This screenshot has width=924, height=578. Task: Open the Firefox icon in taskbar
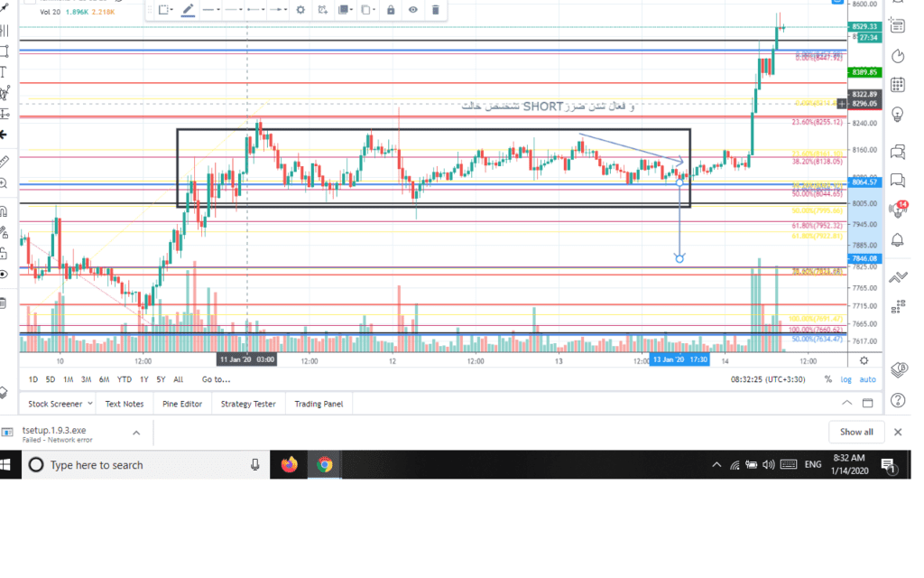click(289, 465)
